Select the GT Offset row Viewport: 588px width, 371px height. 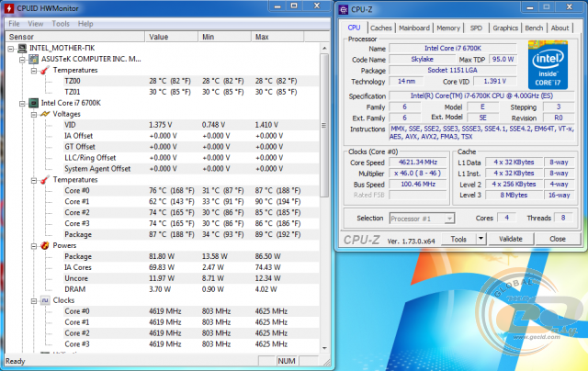191,147
